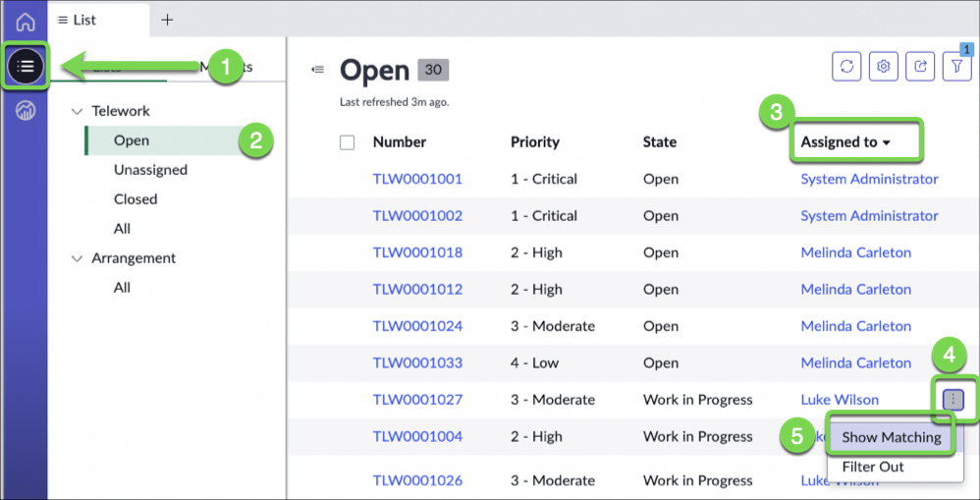
Task: Collapse the Telework tree group
Action: click(x=78, y=112)
